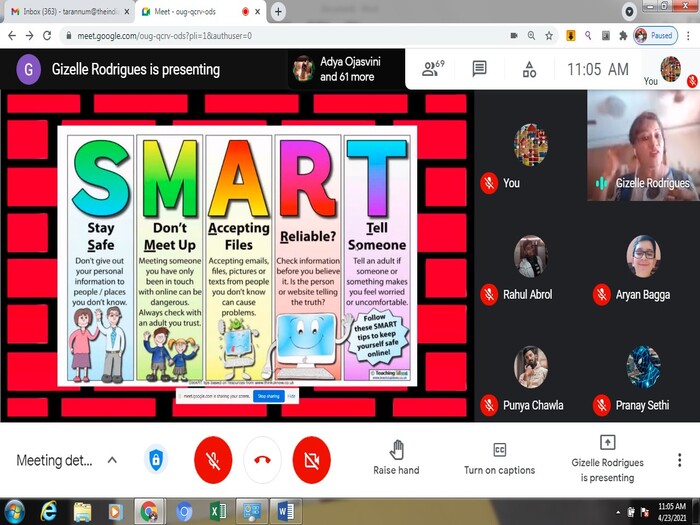The image size is (700, 525).
Task: Click the presented SMART poster slide
Action: tap(237, 256)
